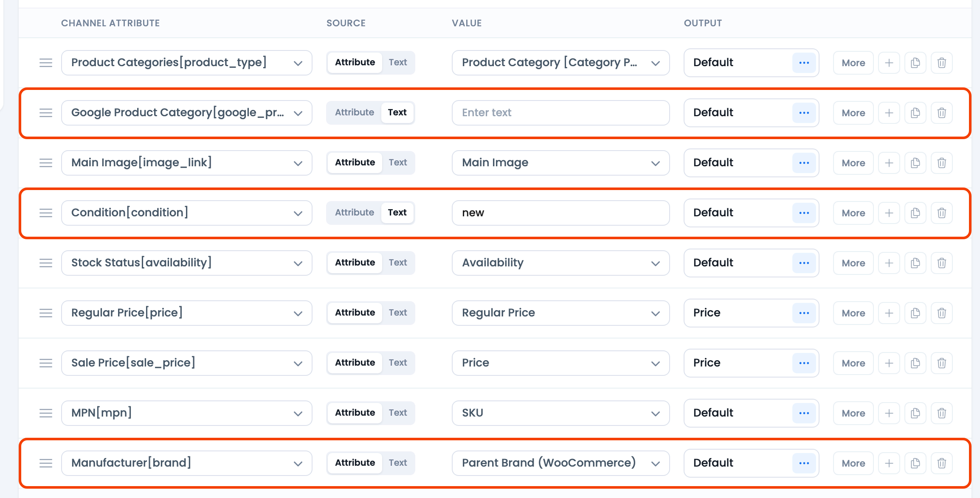
Task: Click More in the Condition row
Action: click(x=853, y=213)
